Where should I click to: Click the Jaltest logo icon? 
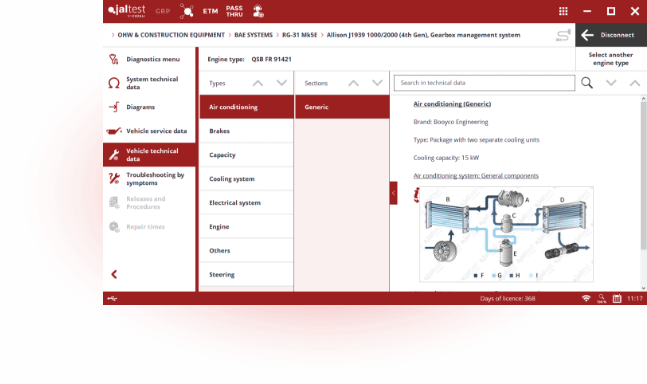(x=126, y=11)
